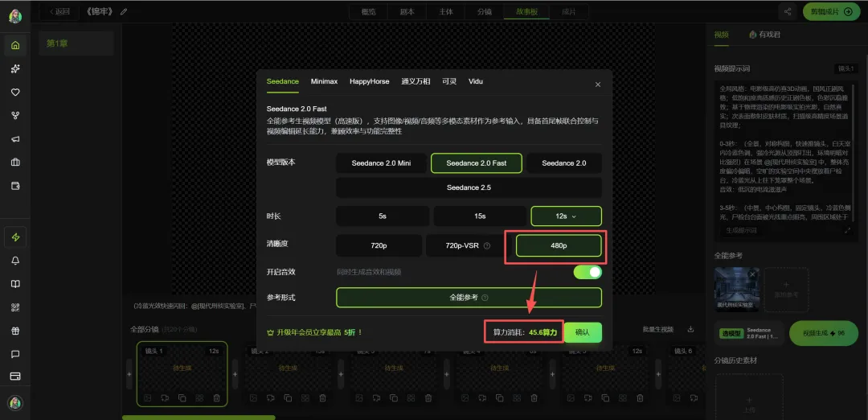The width and height of the screenshot is (868, 420).
Task: Click the 视频生成 96 generate button
Action: pos(824,333)
